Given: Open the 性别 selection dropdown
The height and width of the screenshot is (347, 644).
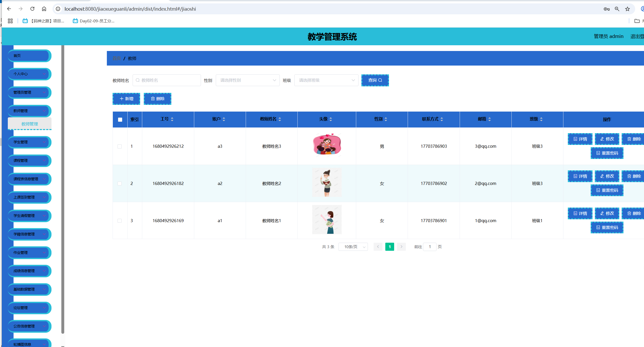Looking at the screenshot, I should pos(248,80).
